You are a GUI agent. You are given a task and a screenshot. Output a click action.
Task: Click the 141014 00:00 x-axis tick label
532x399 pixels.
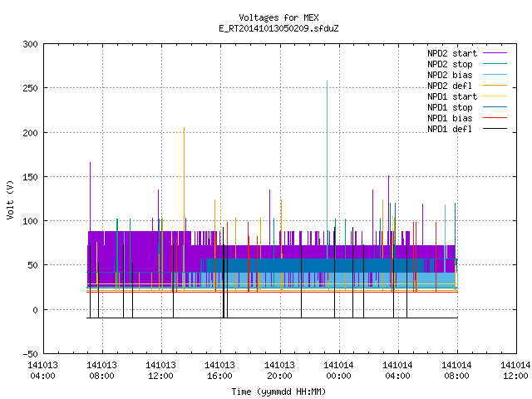(338, 370)
